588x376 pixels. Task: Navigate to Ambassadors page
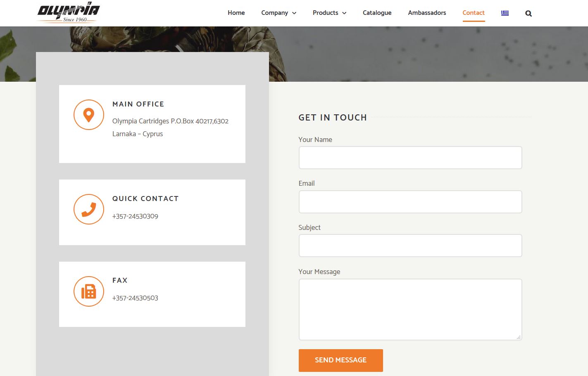click(427, 13)
